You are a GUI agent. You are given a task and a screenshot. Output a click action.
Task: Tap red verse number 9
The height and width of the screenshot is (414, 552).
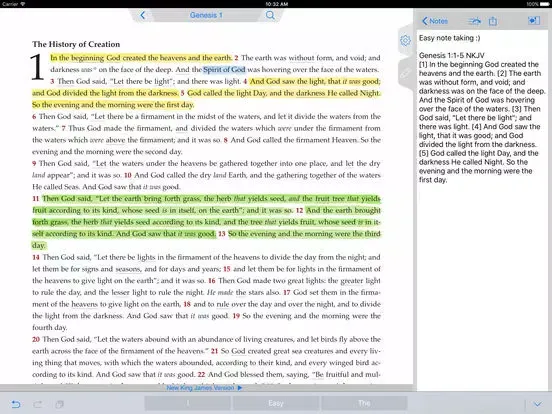(34, 163)
